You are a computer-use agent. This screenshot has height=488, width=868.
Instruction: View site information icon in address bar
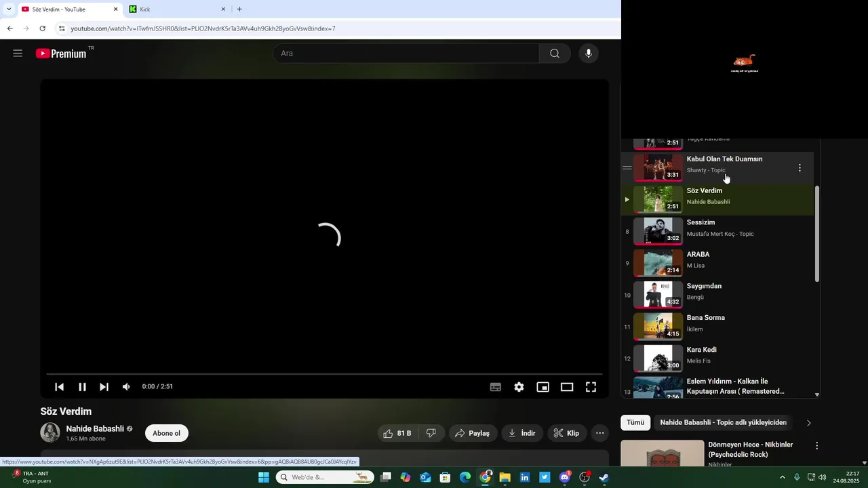tap(62, 28)
